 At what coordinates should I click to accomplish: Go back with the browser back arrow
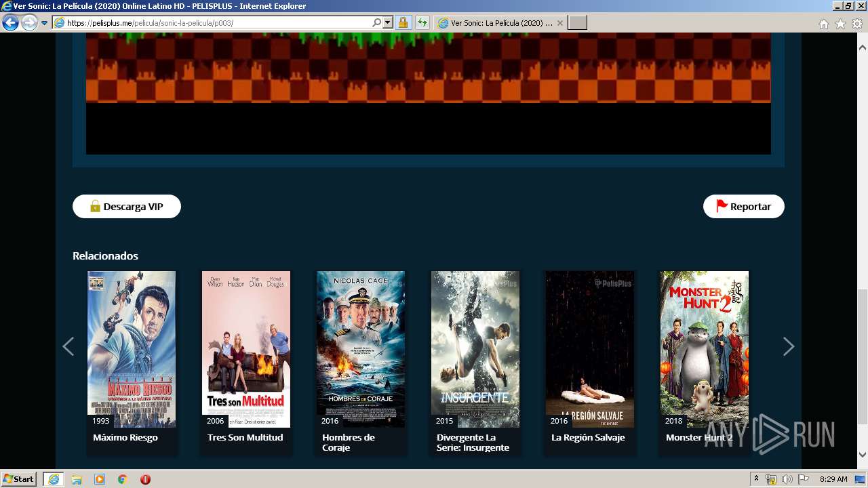[10, 23]
